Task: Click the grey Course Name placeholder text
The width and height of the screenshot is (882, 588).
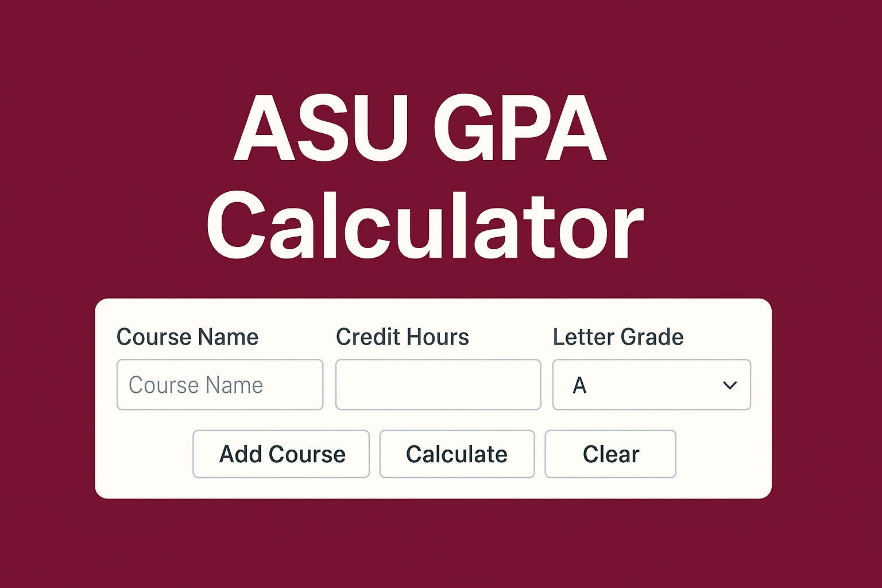Action: click(x=196, y=385)
